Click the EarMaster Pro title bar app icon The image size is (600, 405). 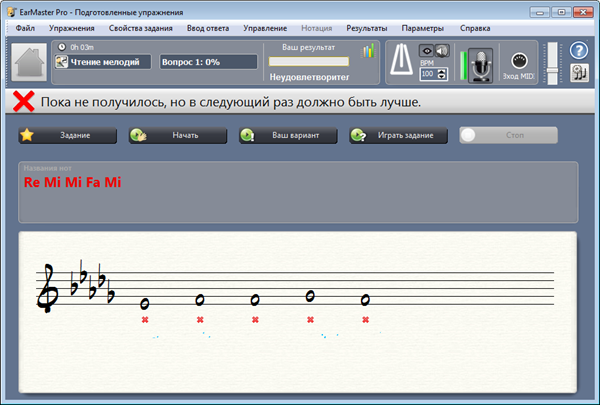point(12,12)
